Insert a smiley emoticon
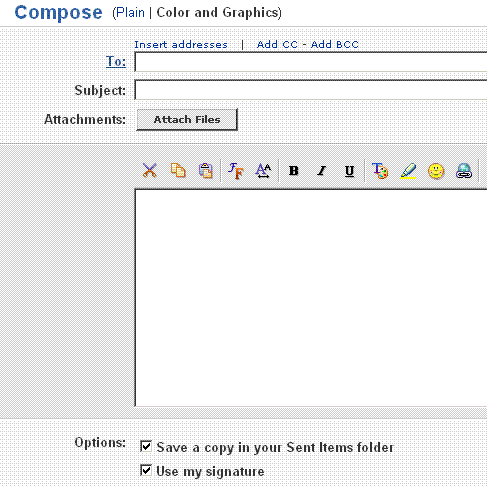 [x=436, y=171]
